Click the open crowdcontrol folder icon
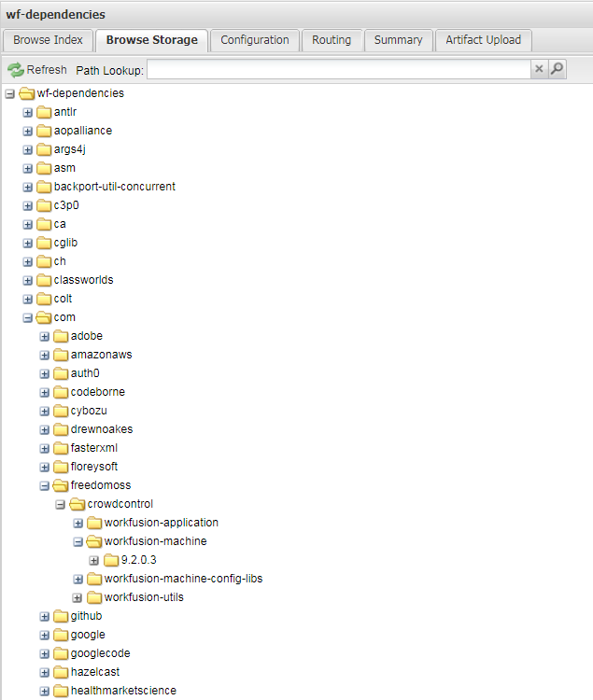This screenshot has height=700, width=593. 78,504
